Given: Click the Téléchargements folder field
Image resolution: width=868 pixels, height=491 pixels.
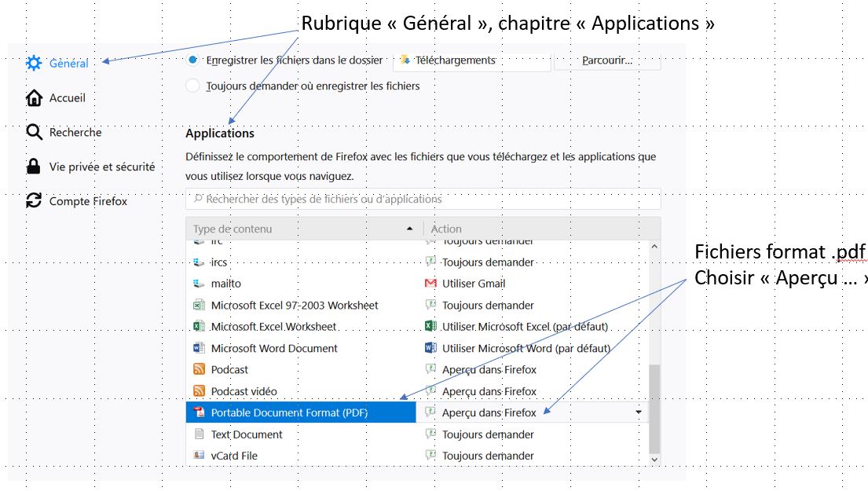Looking at the screenshot, I should coord(472,60).
